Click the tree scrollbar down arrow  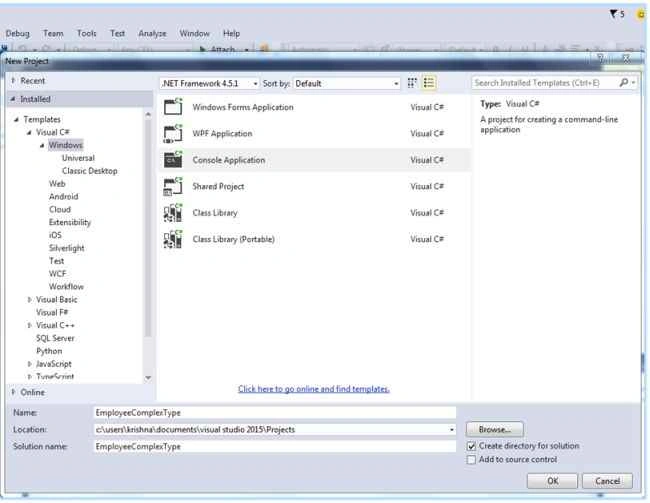[148, 378]
